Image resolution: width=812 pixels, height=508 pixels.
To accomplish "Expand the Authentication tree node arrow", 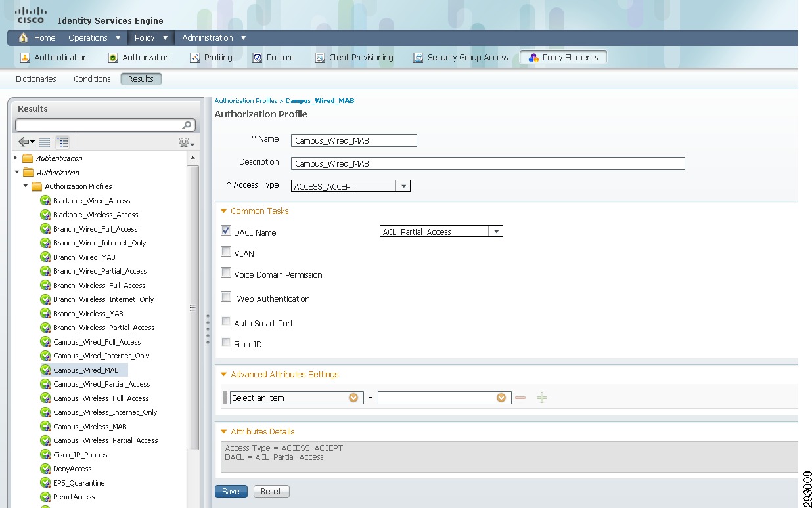I will tap(16, 158).
